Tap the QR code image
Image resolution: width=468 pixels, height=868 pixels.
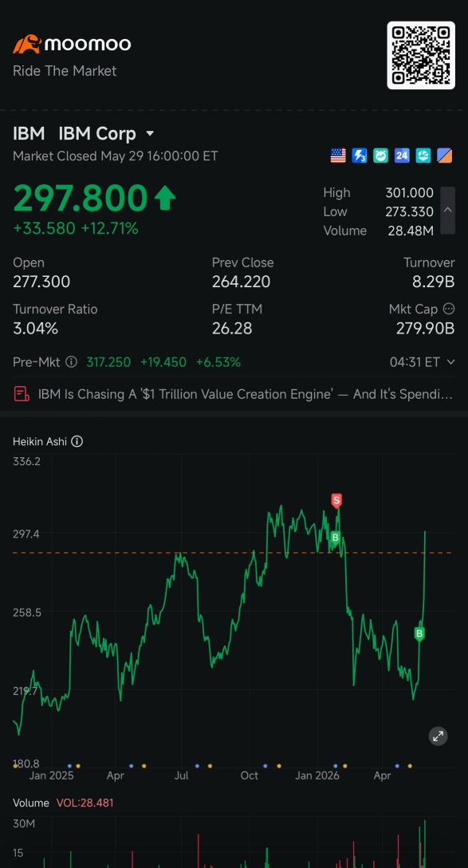click(421, 55)
